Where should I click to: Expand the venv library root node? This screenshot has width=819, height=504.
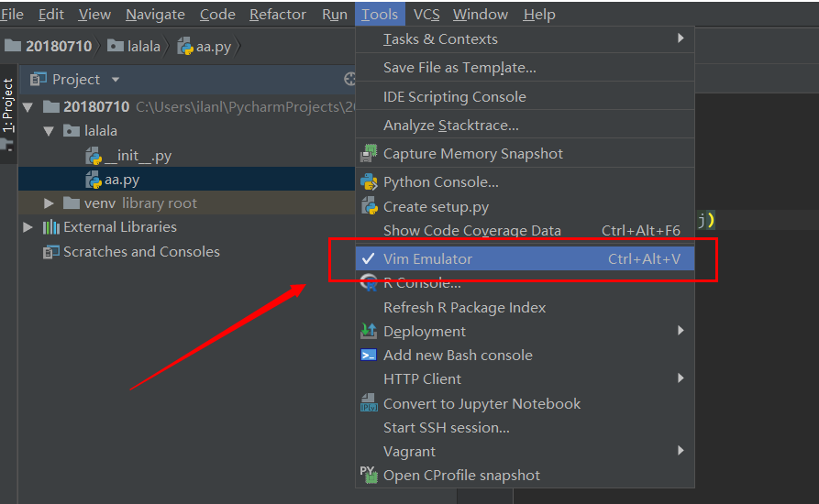49,203
